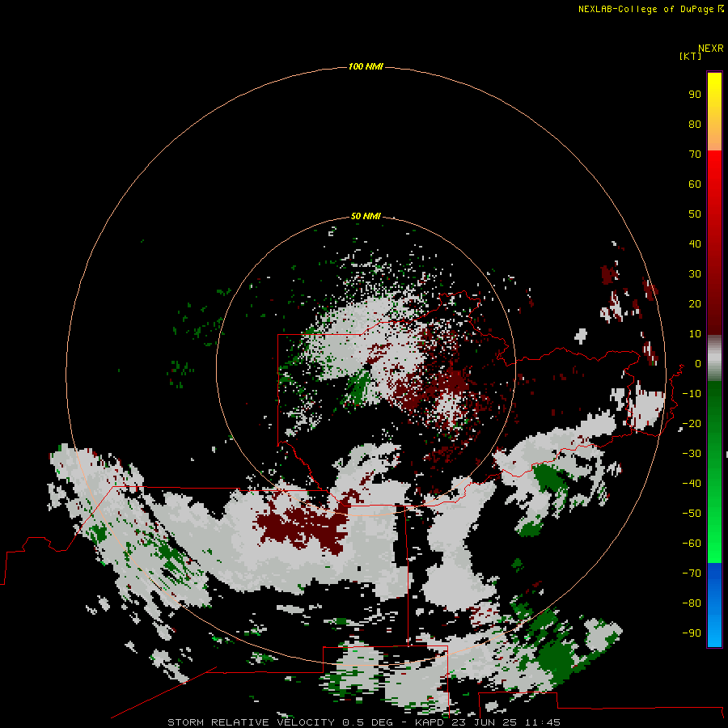This screenshot has width=728, height=728.
Task: Click the 90 value on the velocity scale
Action: (x=695, y=95)
